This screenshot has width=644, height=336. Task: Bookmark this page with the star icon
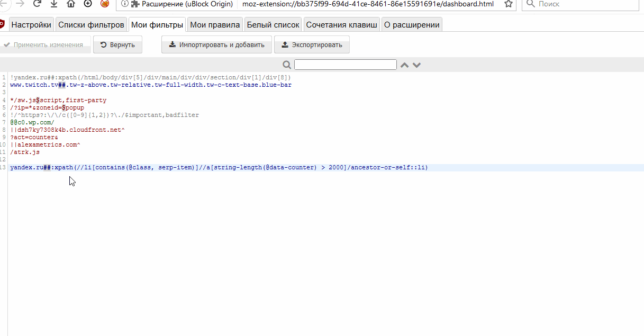(509, 4)
